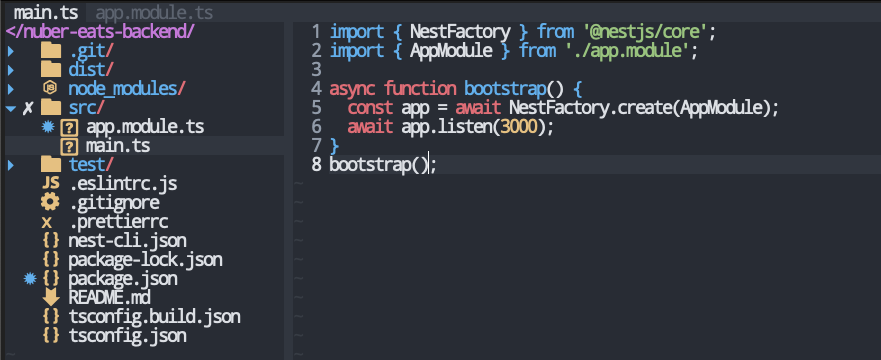Click the closing brace on line 7
881x360 pixels.
(334, 146)
